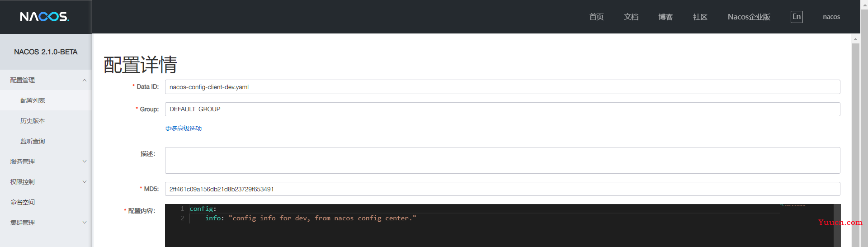This screenshot has height=247, width=868.
Task: Collapse the 配置管理 menu chevron
Action: point(85,80)
